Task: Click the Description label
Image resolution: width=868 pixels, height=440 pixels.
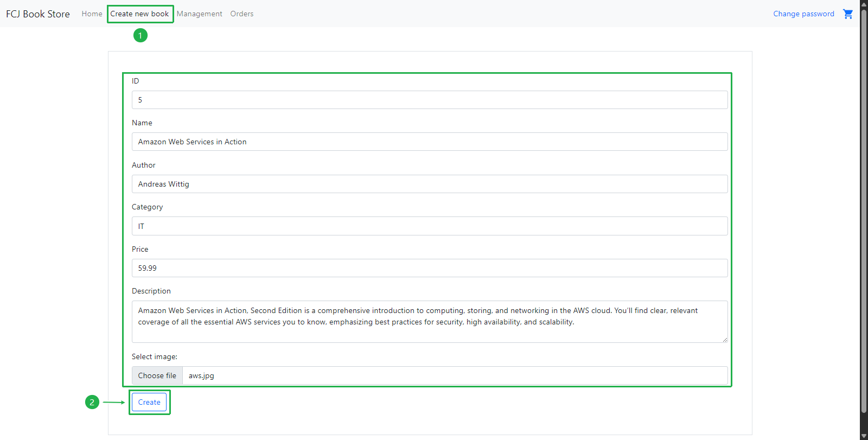Action: [x=151, y=291]
